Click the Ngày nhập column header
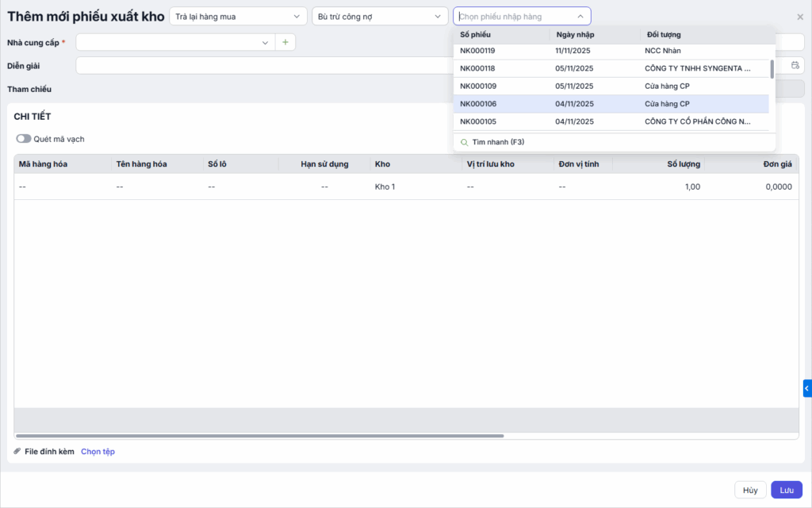812x508 pixels. tap(595, 35)
